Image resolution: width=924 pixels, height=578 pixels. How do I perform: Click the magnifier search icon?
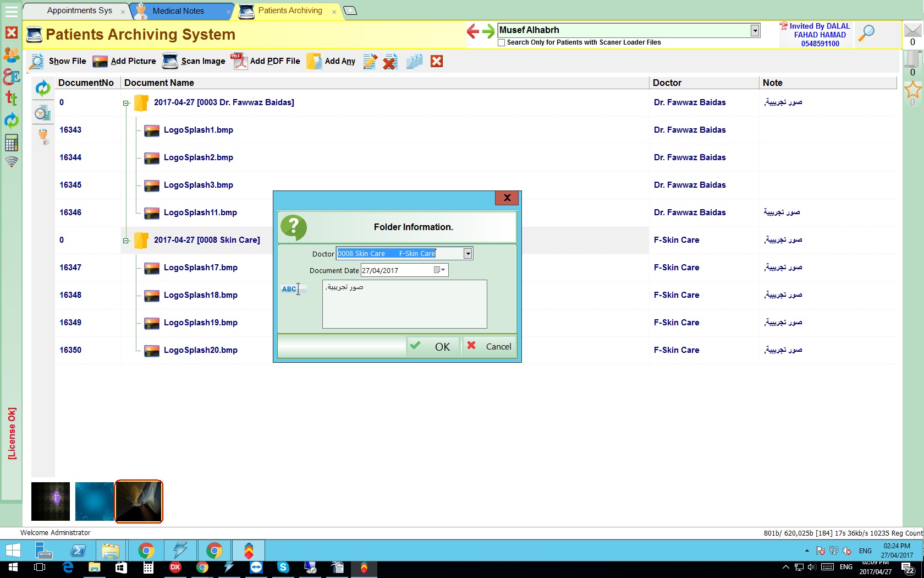coord(866,33)
